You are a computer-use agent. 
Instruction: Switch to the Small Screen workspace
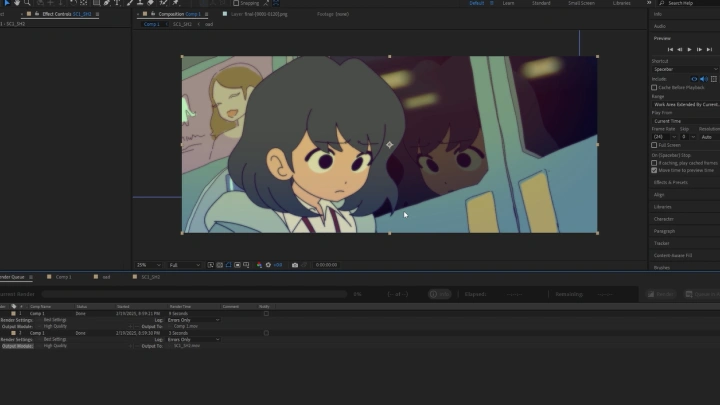tap(581, 3)
